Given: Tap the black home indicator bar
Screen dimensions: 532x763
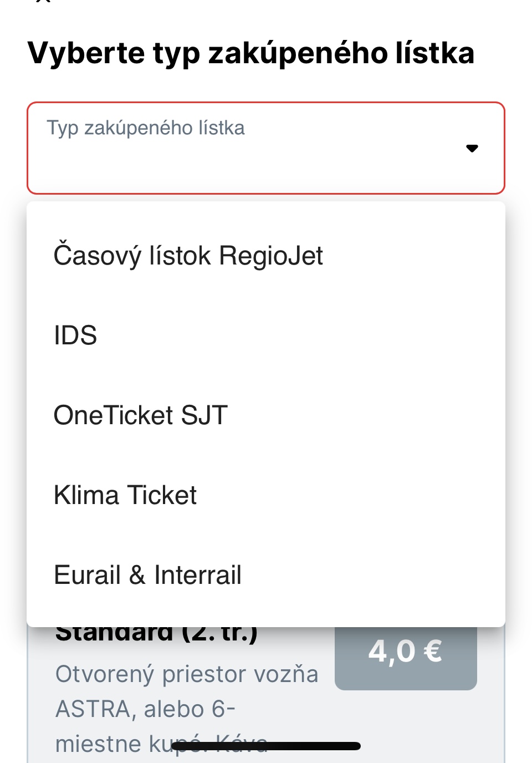Looking at the screenshot, I should coord(266,746).
